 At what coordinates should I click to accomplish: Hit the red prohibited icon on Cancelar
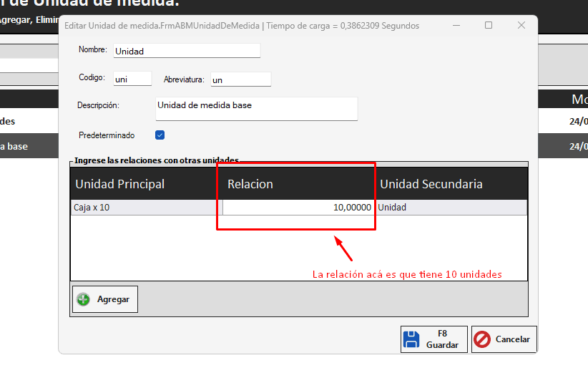(x=482, y=339)
